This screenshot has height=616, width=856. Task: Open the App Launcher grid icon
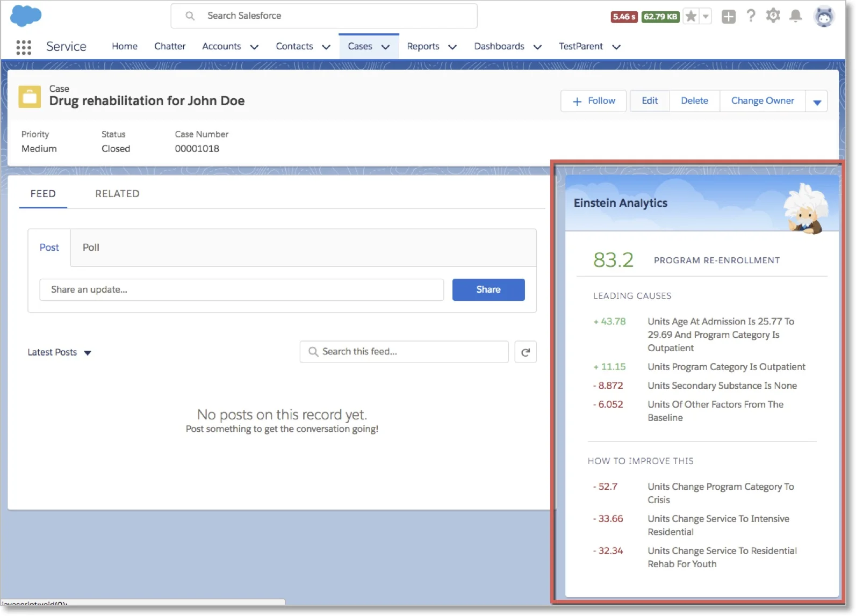[24, 47]
